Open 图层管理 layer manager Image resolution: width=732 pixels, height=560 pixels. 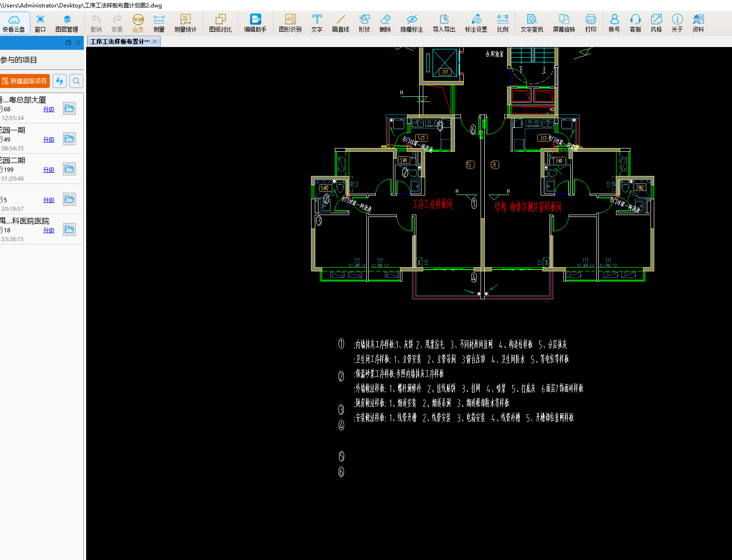[x=67, y=23]
